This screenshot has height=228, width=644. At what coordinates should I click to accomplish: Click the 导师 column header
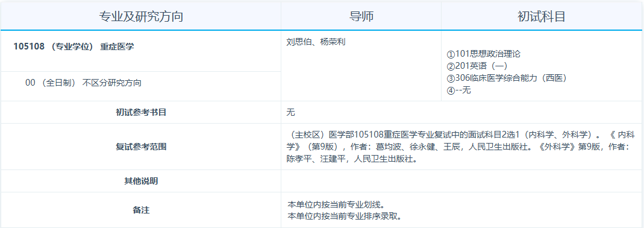point(361,16)
